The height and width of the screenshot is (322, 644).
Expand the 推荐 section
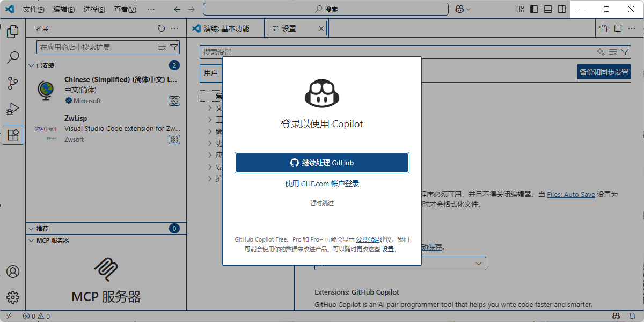pyautogui.click(x=106, y=229)
